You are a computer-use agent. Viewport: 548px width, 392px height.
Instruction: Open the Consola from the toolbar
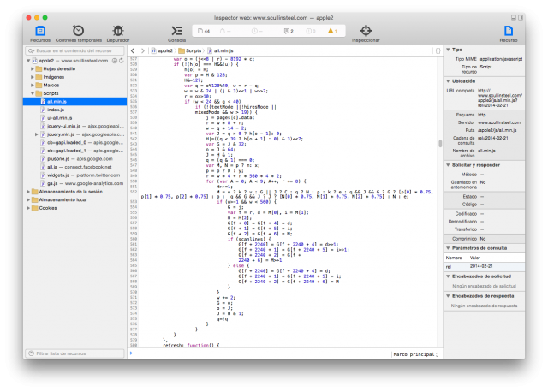[176, 33]
